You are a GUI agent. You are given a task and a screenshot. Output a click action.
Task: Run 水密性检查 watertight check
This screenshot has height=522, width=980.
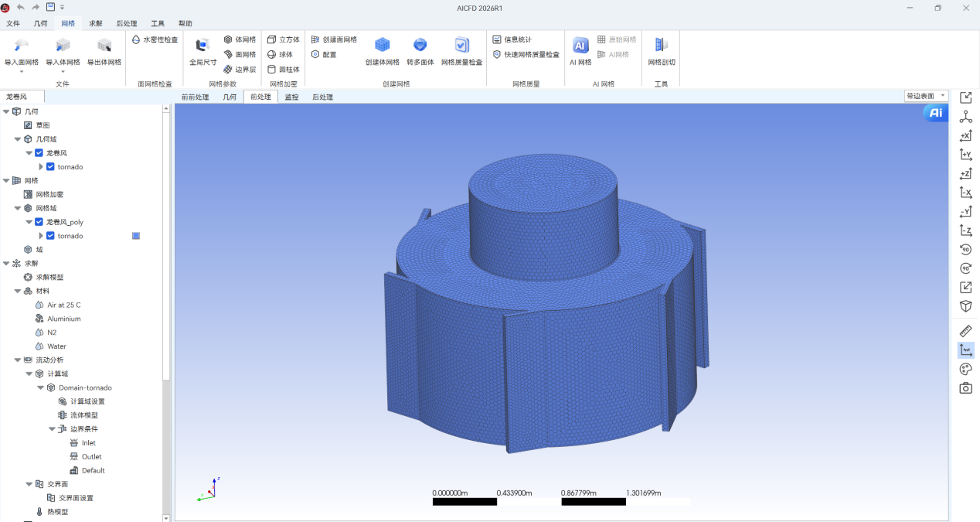pos(155,39)
